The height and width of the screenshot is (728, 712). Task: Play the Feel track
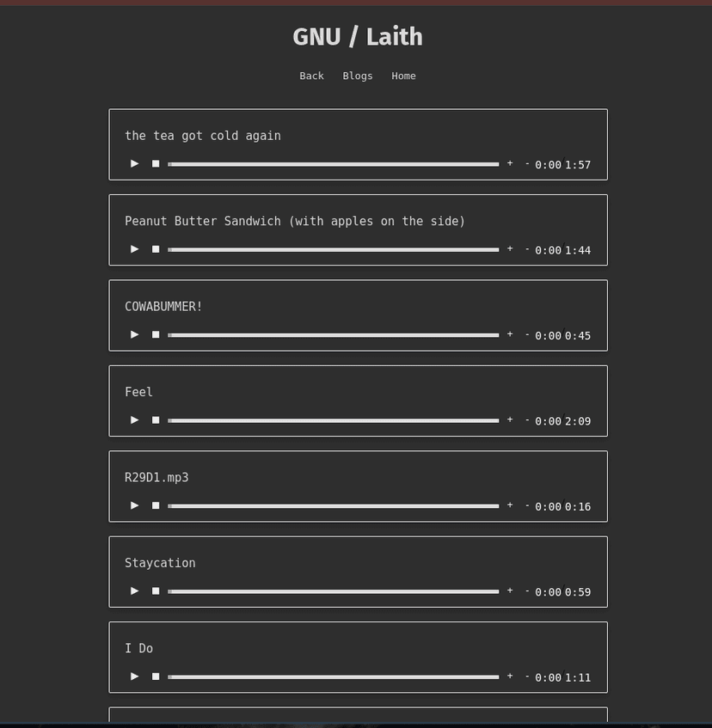134,420
